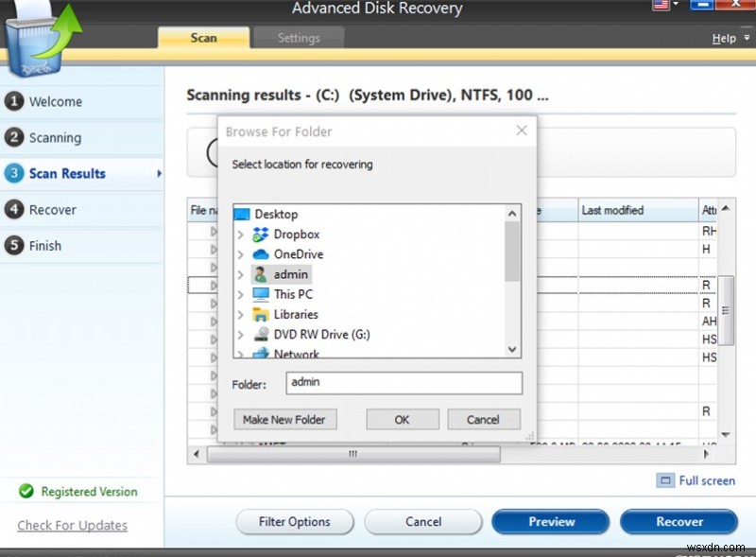
Task: Close the Browse For Folder dialog
Action: click(522, 131)
